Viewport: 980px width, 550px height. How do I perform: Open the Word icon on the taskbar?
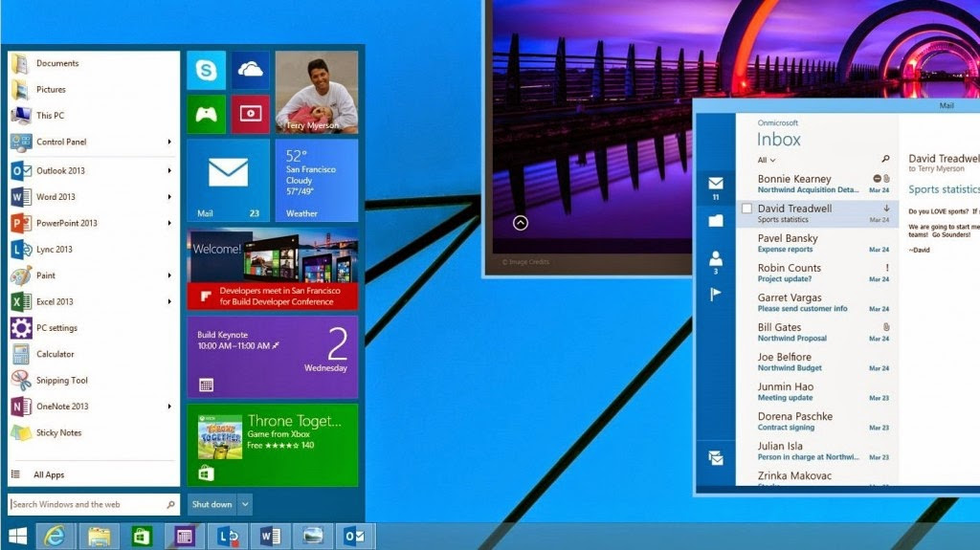[270, 537]
